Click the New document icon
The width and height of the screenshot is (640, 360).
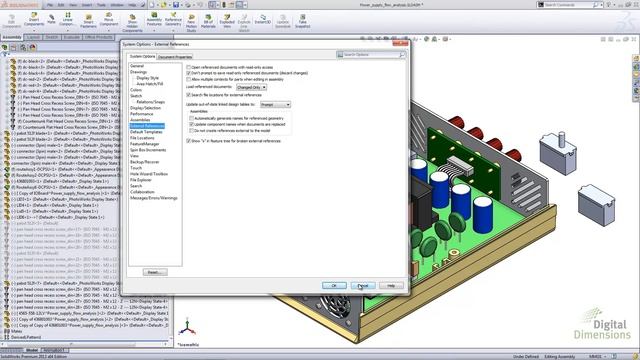point(151,5)
